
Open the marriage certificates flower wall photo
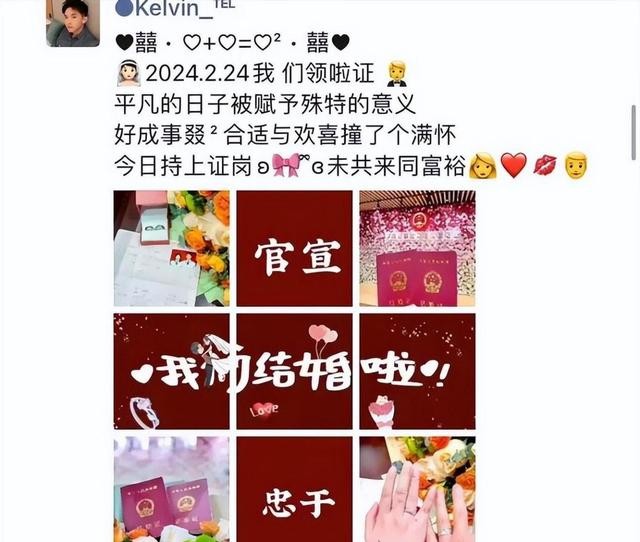coord(417,249)
